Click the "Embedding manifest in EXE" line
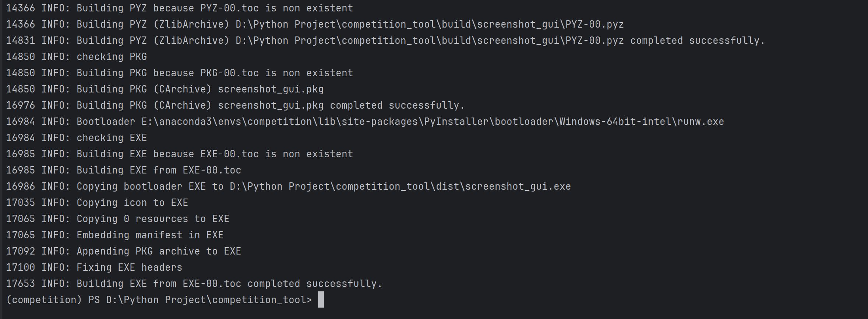 (x=150, y=235)
